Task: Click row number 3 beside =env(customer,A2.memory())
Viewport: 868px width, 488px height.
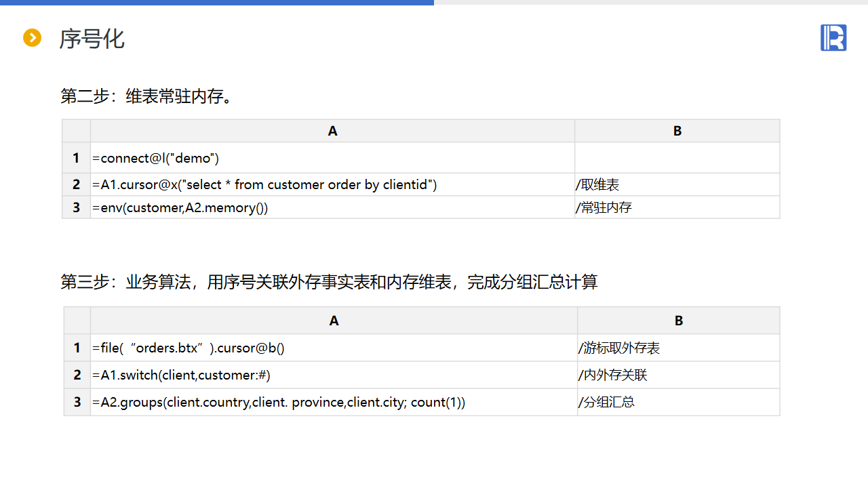Action: (x=77, y=207)
